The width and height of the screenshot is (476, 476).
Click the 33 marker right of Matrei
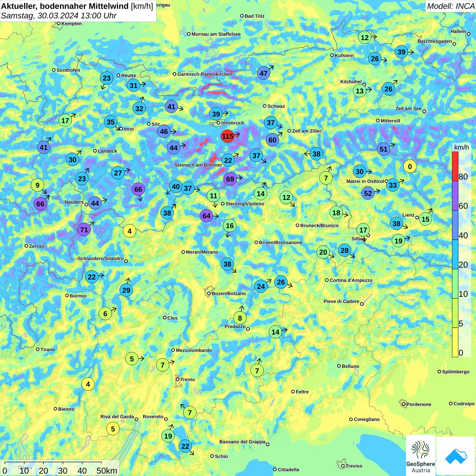(393, 185)
